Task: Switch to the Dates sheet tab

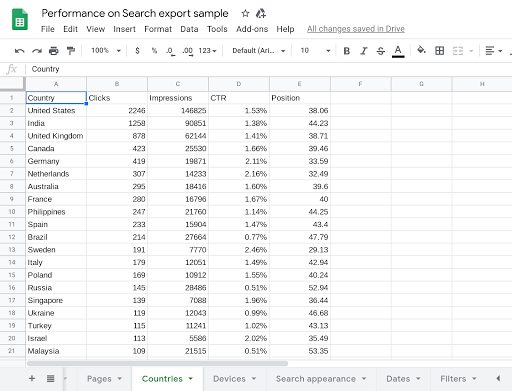Action: coord(398,379)
